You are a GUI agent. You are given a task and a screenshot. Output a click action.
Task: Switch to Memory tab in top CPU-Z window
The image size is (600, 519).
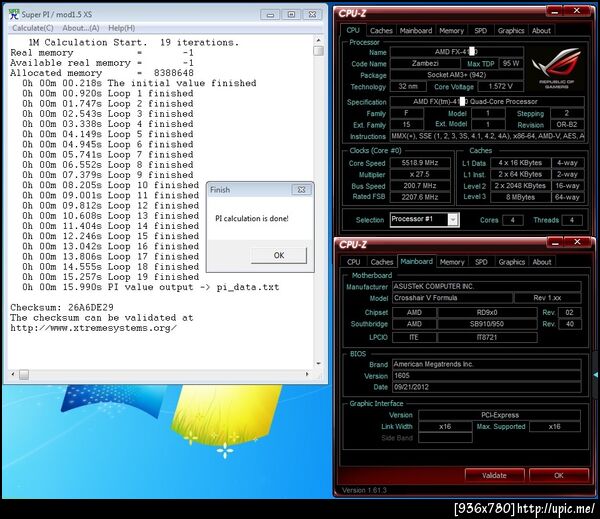[451, 31]
